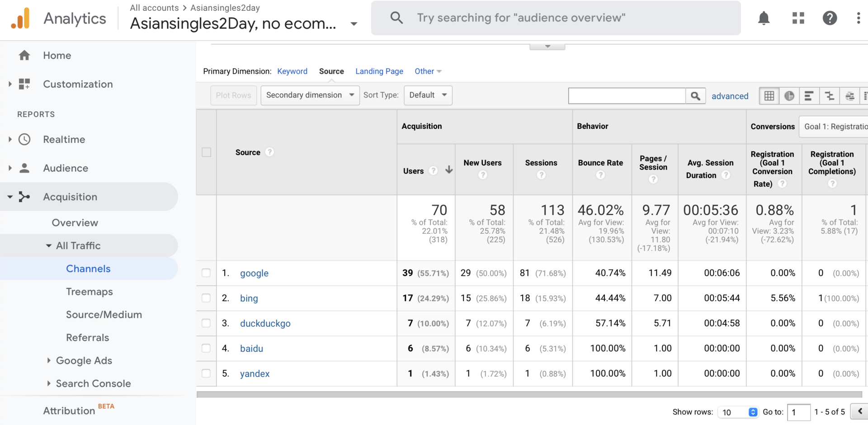
Task: Click the Acquisition branching icon
Action: pos(24,197)
